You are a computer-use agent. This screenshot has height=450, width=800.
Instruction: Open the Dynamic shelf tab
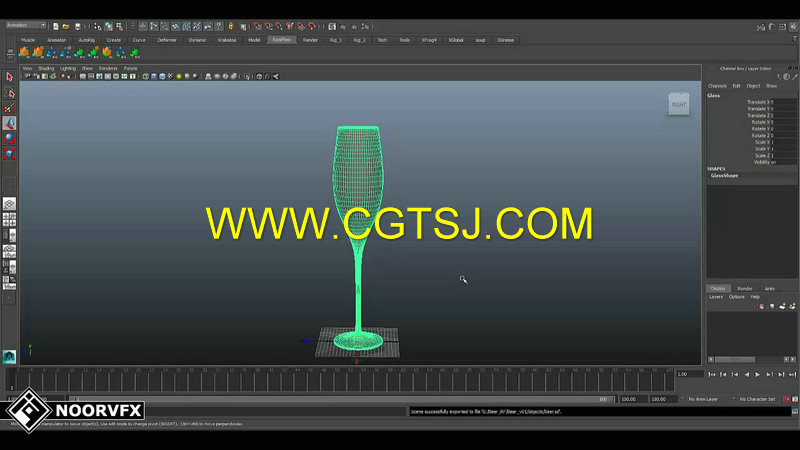pyautogui.click(x=197, y=40)
